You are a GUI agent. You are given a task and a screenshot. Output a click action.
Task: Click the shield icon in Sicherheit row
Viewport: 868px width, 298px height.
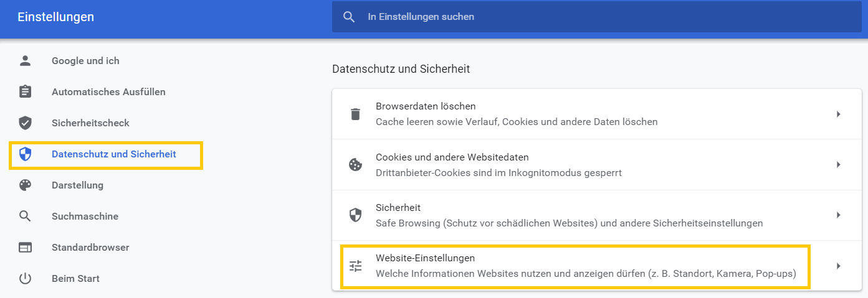point(355,215)
